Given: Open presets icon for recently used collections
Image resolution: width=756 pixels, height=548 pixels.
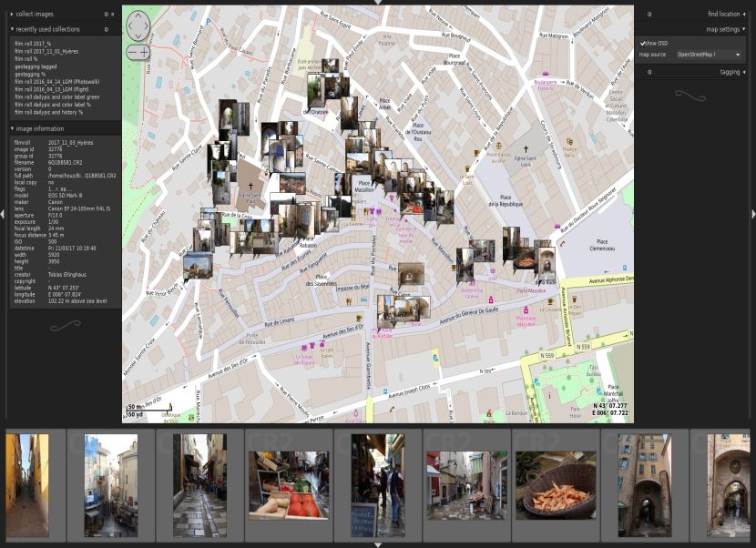Looking at the screenshot, I should coord(106,29).
